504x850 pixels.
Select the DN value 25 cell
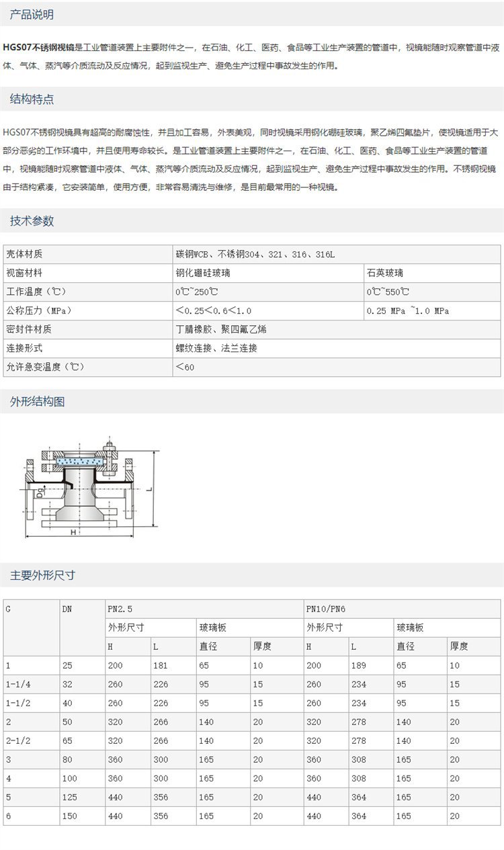coord(82,665)
